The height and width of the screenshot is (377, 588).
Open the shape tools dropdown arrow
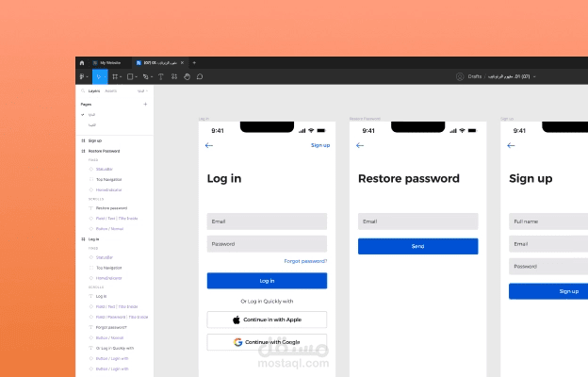[x=136, y=77]
